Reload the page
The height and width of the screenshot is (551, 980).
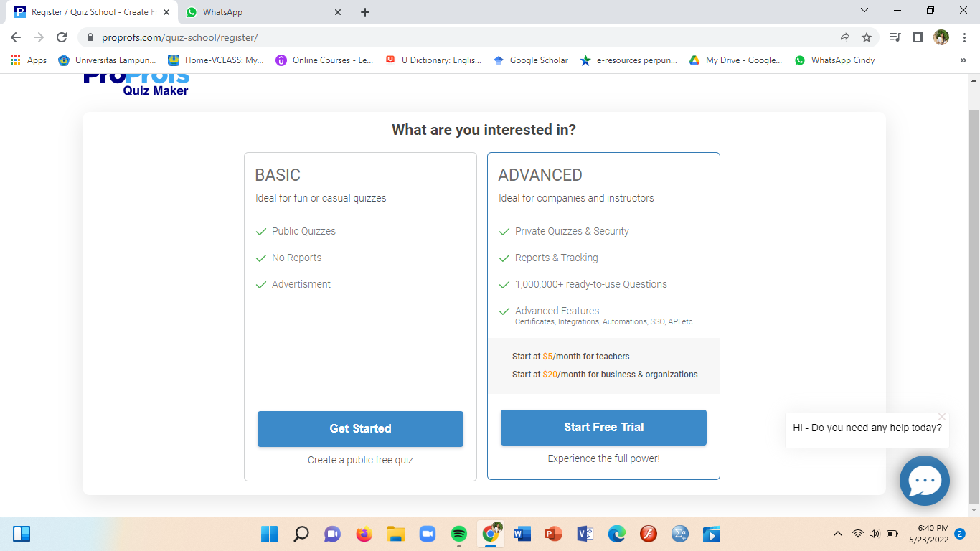[62, 37]
